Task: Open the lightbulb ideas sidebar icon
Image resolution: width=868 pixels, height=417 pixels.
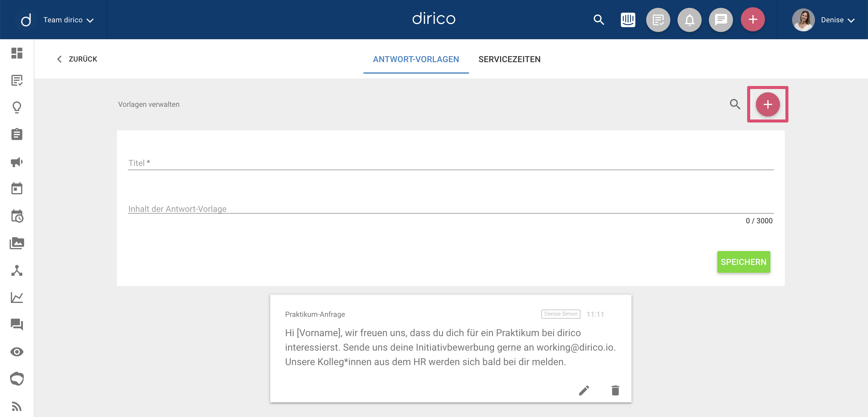Action: [x=17, y=107]
